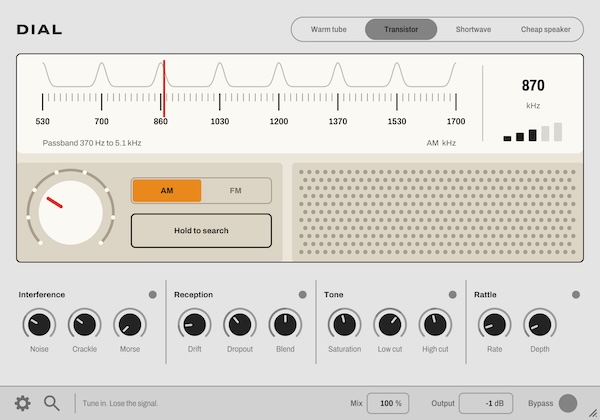This screenshot has height=420, width=600.
Task: Switch band to FM
Action: 236,190
